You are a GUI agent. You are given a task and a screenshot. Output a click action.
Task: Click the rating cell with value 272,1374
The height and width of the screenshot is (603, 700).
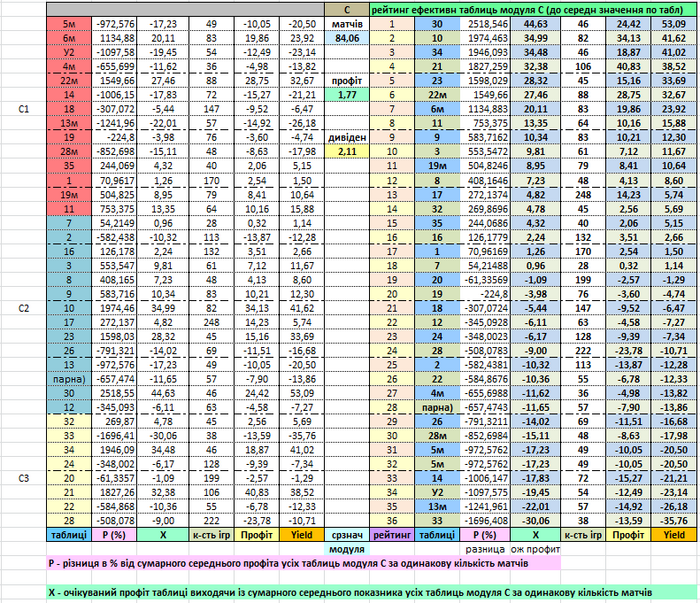[x=485, y=195]
